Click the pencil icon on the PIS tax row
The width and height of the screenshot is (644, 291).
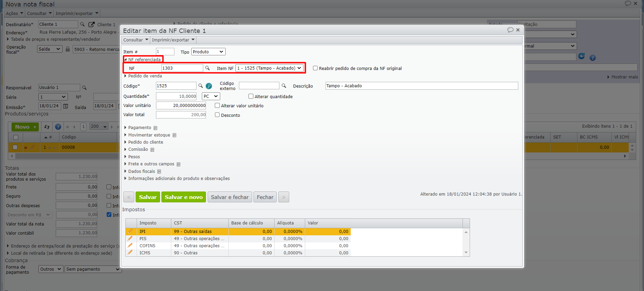coord(130,238)
